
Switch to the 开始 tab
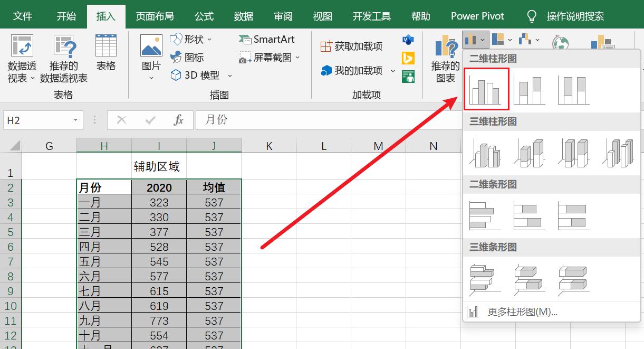coord(66,16)
